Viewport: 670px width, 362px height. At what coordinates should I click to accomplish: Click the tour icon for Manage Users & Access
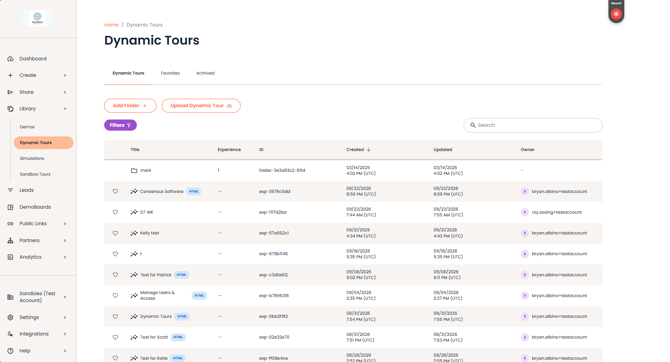tap(134, 295)
